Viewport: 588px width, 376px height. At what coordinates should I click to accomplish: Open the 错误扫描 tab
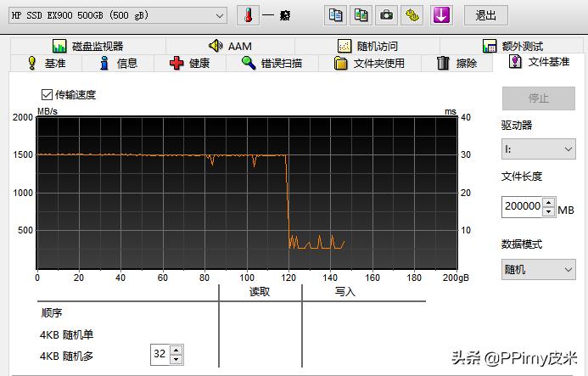(272, 63)
